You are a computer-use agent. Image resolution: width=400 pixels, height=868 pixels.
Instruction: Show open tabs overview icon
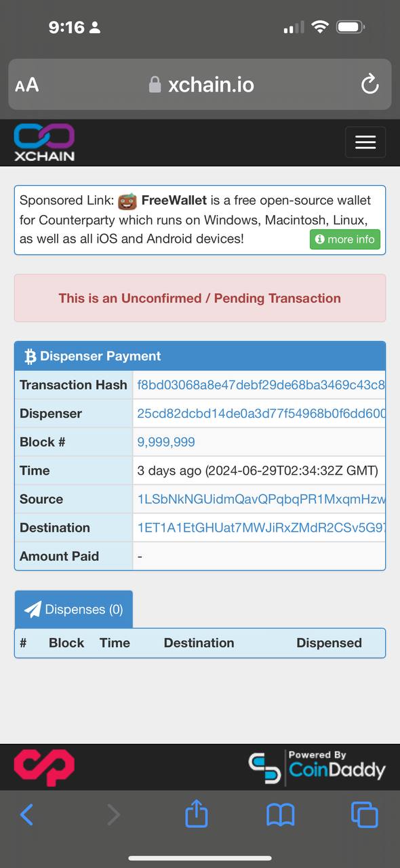[x=365, y=814]
